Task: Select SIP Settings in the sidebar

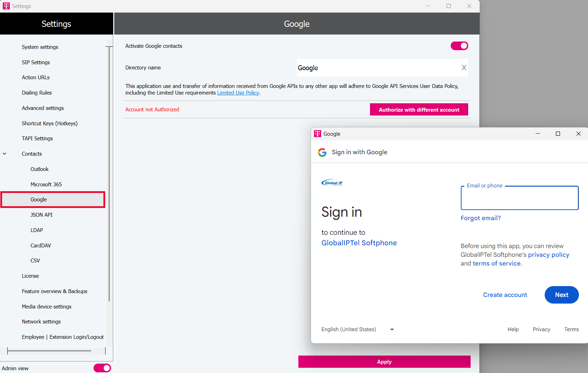Action: click(x=36, y=62)
